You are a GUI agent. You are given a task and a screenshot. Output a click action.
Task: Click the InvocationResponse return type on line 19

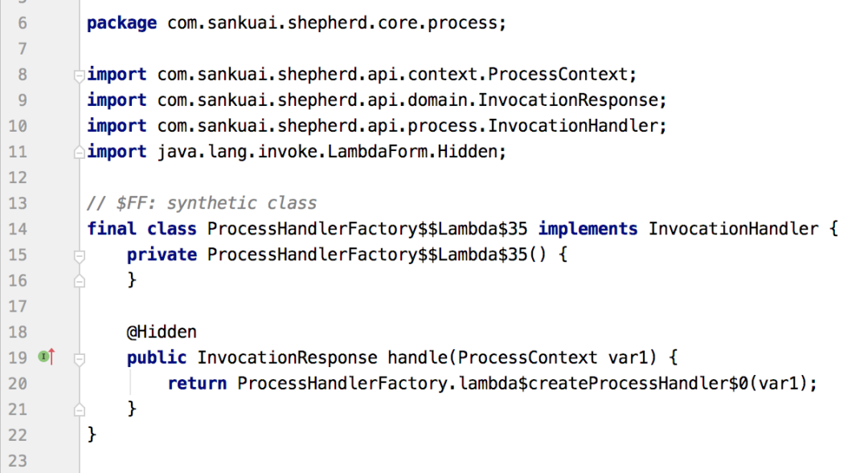pyautogui.click(x=287, y=357)
